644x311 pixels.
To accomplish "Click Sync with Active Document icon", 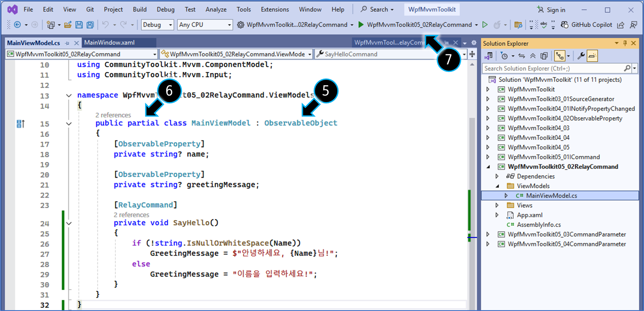I will point(522,56).
